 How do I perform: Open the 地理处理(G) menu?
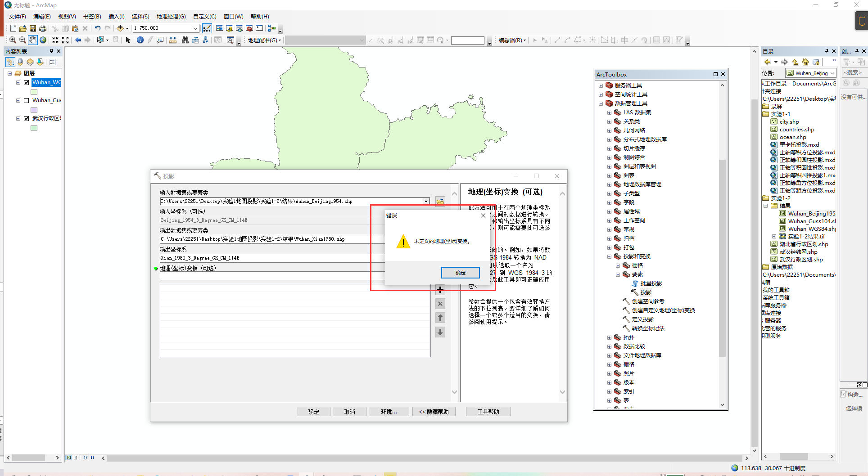coord(171,17)
